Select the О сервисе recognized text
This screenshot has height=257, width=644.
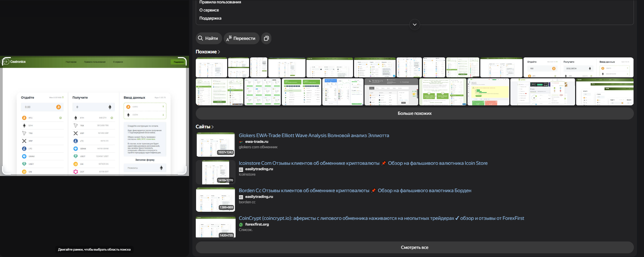[x=209, y=10]
